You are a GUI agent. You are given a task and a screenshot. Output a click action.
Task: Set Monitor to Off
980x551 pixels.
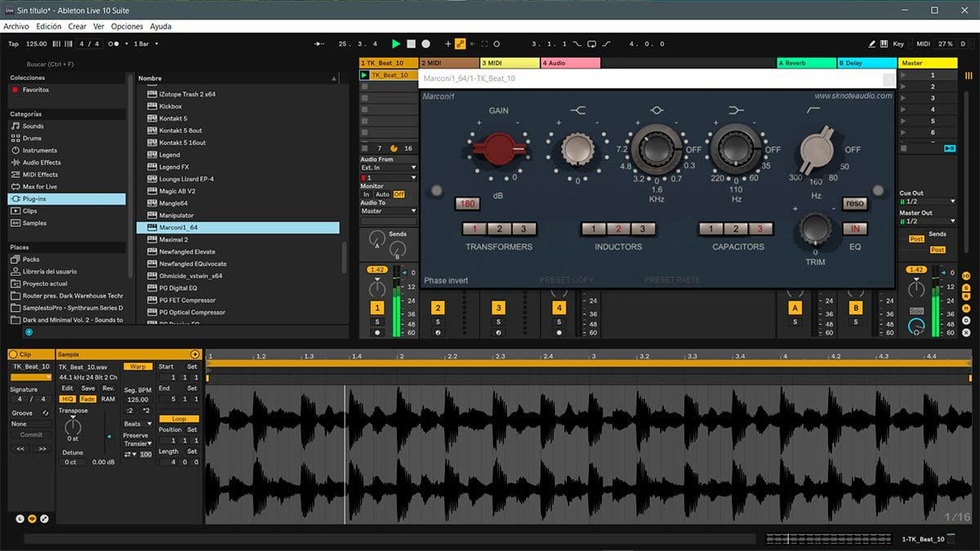399,194
